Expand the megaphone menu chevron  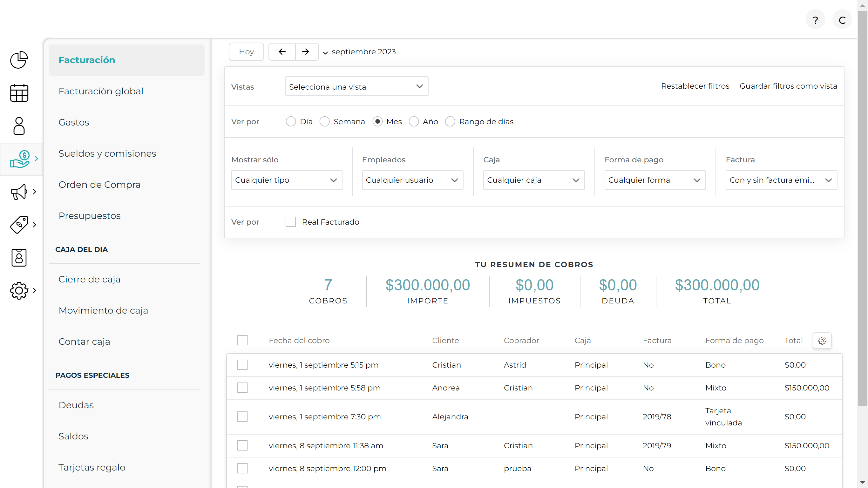point(34,192)
